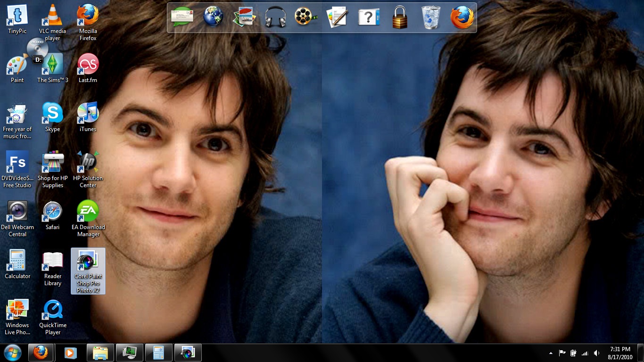Open the film reel icon in the dock
644x362 pixels.
tap(305, 18)
